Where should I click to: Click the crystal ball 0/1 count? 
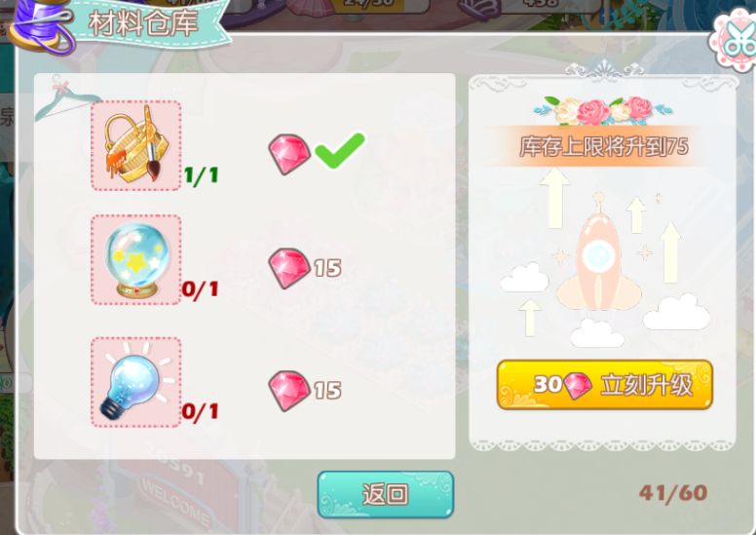200,289
